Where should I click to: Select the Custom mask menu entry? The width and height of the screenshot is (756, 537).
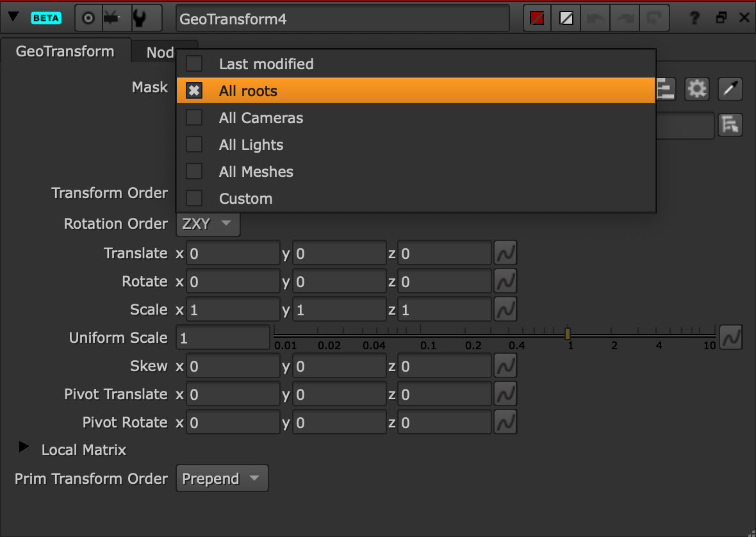click(245, 199)
